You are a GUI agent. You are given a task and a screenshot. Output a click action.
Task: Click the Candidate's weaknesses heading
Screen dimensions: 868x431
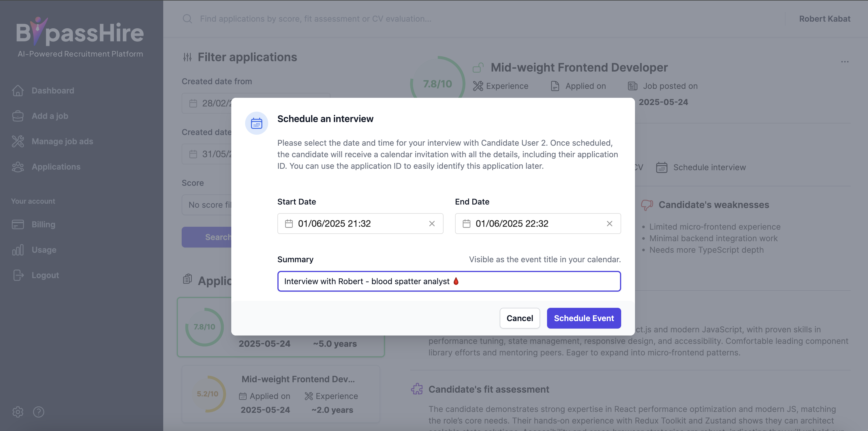click(714, 205)
